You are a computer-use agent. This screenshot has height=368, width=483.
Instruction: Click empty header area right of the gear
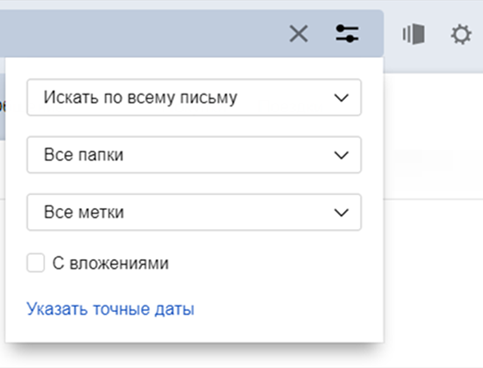(479, 33)
